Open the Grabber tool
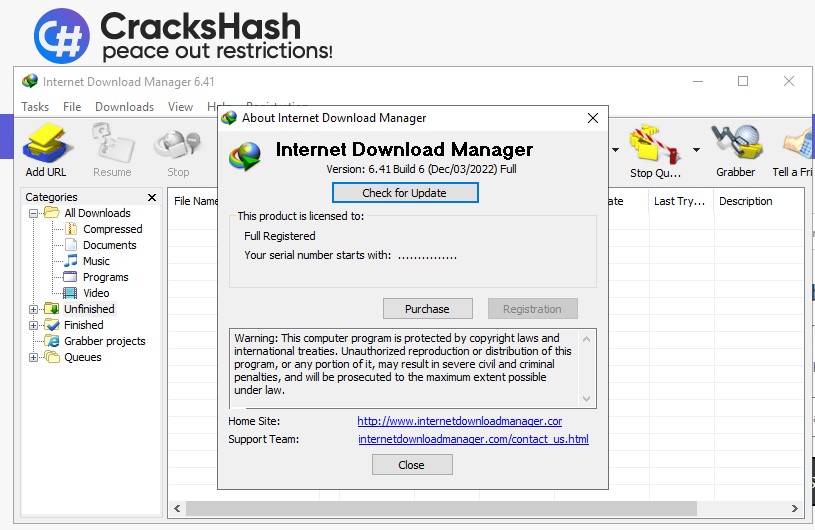815x530 pixels. [735, 151]
